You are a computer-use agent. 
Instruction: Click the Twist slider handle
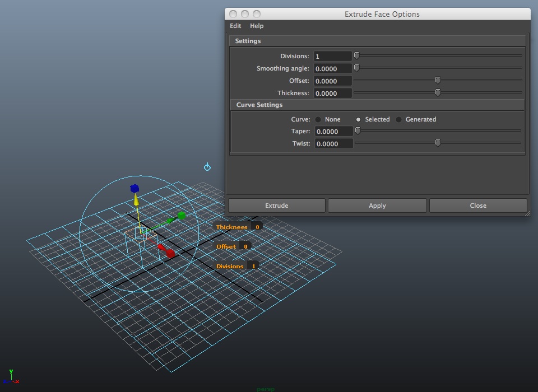click(x=438, y=143)
